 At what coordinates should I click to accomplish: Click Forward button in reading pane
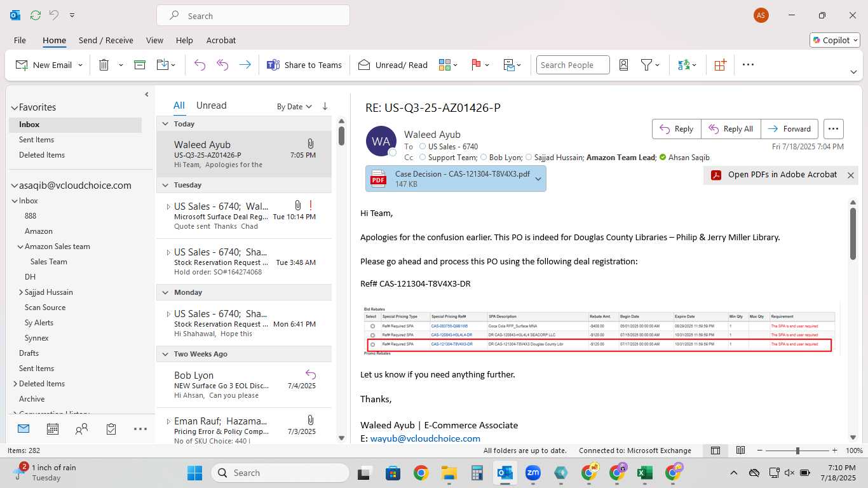click(790, 129)
